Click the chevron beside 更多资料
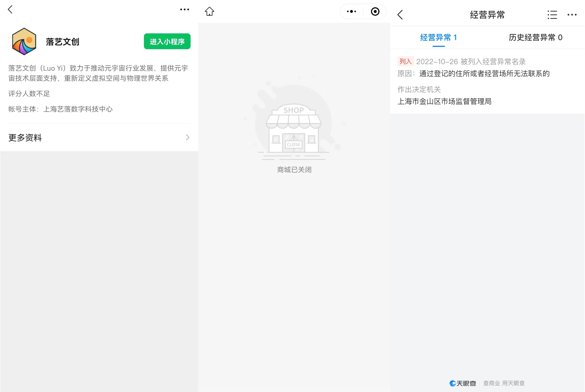The height and width of the screenshot is (392, 585). [188, 137]
